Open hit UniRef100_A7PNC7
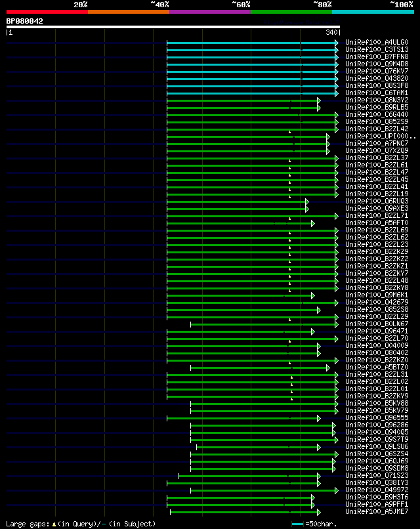 coord(377,143)
